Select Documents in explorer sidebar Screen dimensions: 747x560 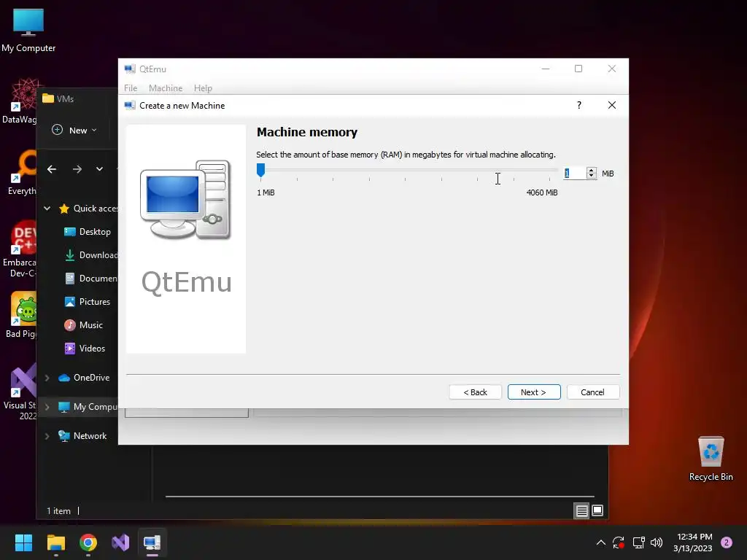90,279
